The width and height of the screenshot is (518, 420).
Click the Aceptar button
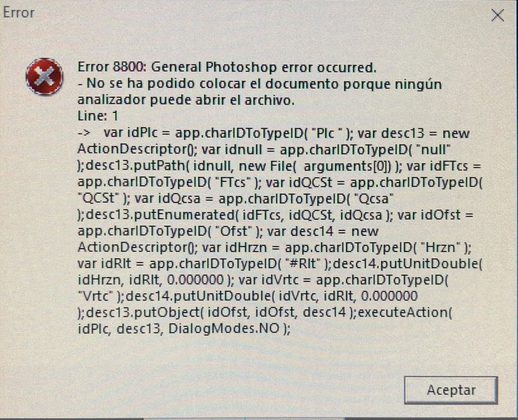pos(451,390)
